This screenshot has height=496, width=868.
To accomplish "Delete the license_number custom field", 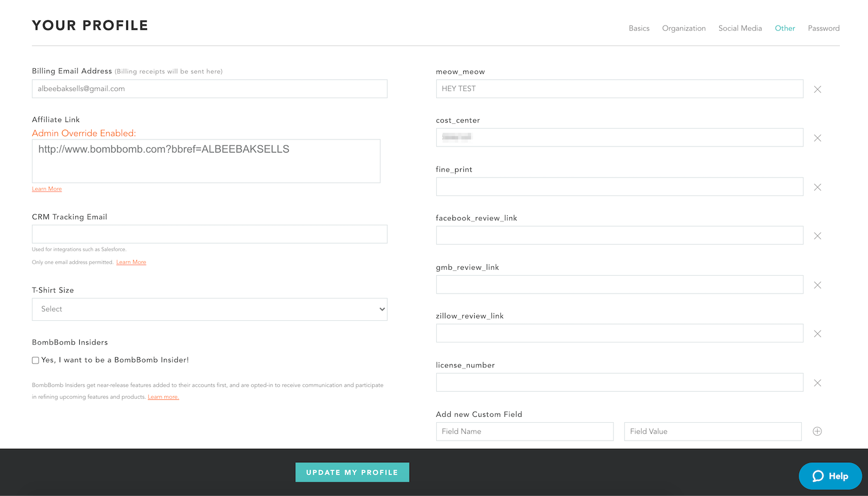I will (818, 383).
